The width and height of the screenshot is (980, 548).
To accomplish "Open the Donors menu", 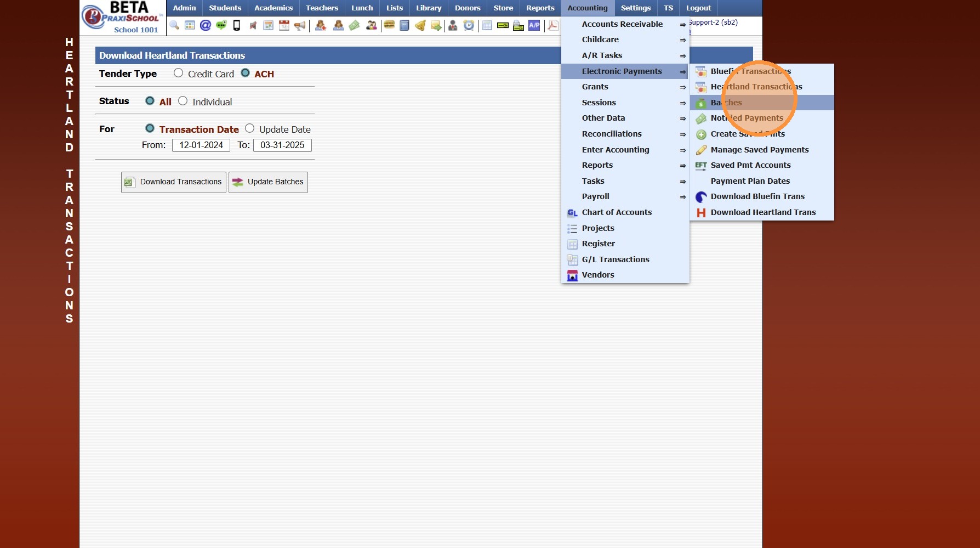I will pos(468,8).
